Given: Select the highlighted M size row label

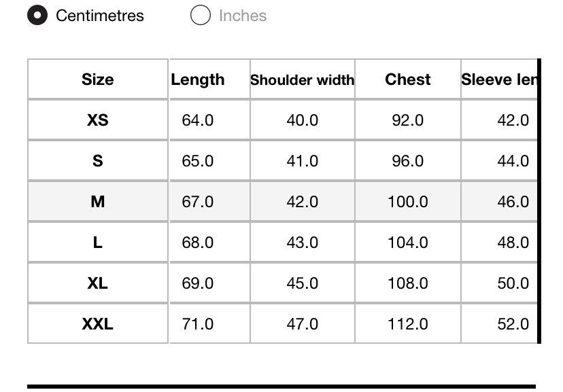Looking at the screenshot, I should tap(98, 202).
